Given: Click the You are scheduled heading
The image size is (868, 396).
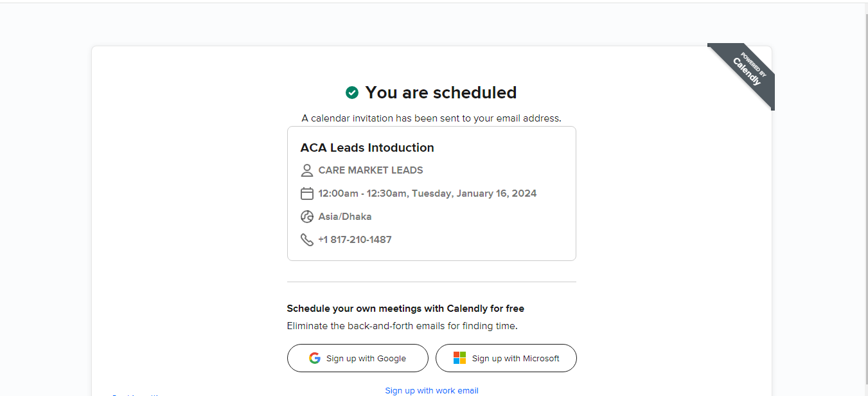Looking at the screenshot, I should click(x=441, y=93).
